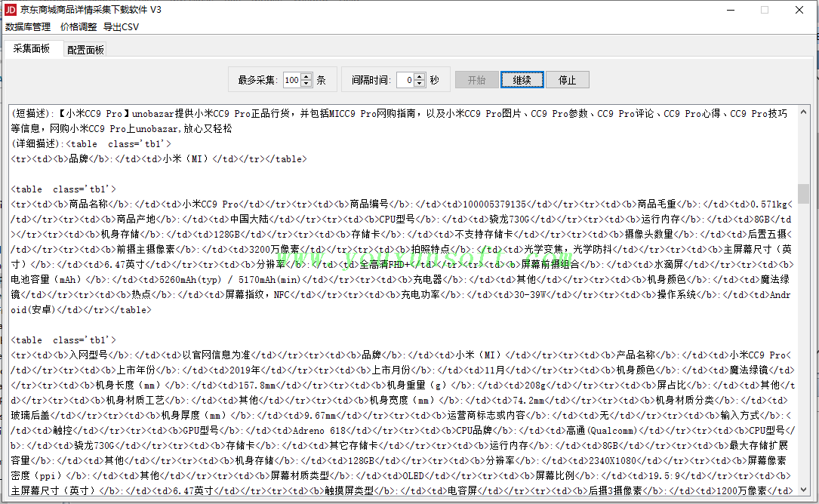Switch to the 采集面板 tab
Viewport: 819px width, 504px height.
32,48
